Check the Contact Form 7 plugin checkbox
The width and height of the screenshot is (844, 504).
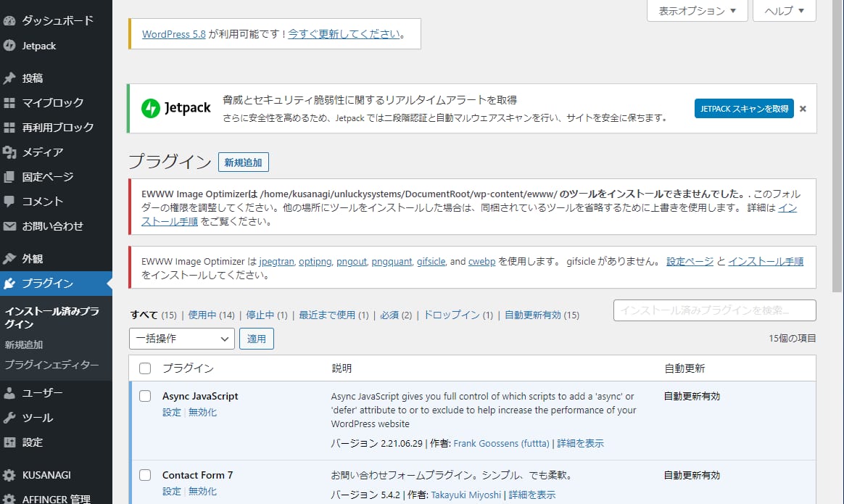pyautogui.click(x=145, y=475)
